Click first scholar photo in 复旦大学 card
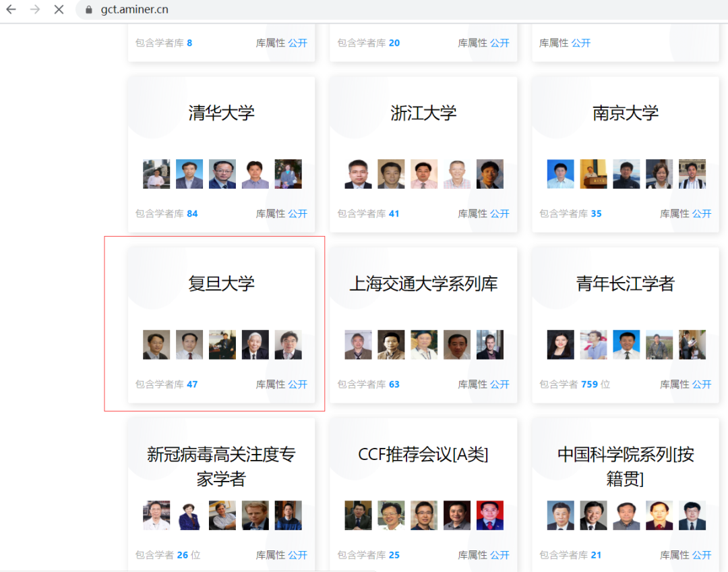The width and height of the screenshot is (728, 572). [156, 345]
